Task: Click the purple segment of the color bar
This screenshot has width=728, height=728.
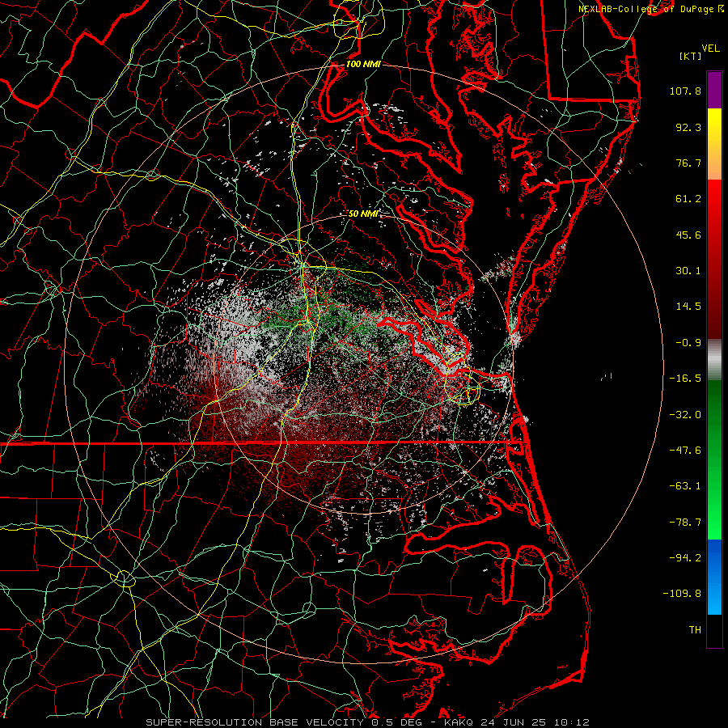Action: pos(714,90)
